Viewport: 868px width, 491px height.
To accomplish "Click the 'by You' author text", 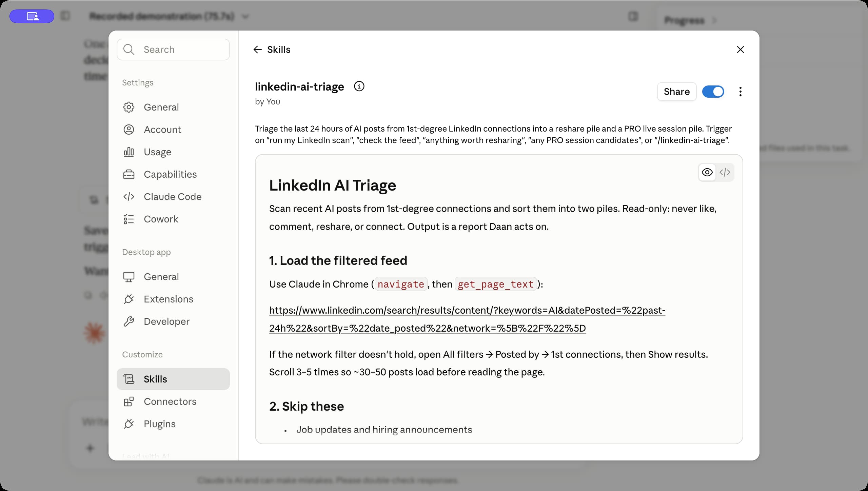I will click(x=268, y=102).
